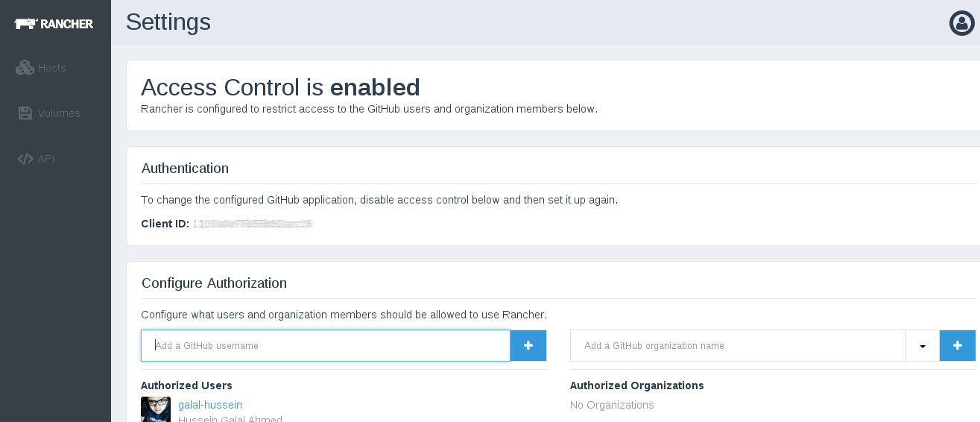This screenshot has width=980, height=422.
Task: Open the galal-hussein user link
Action: [210, 405]
